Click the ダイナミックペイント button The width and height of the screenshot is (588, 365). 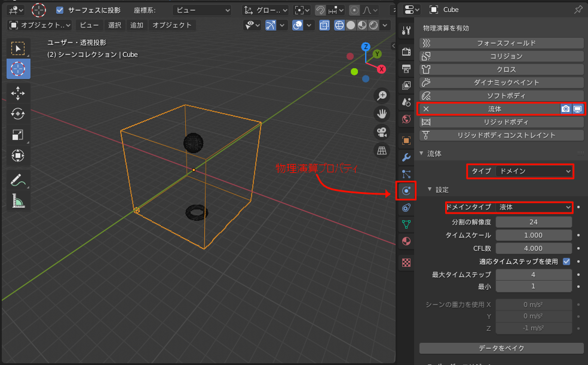point(501,83)
